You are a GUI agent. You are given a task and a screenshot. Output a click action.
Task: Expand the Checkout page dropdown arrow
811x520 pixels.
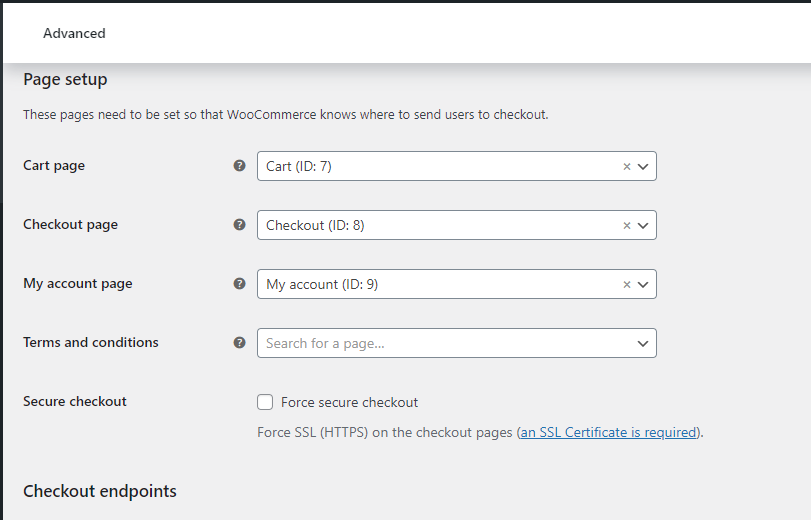coord(643,226)
